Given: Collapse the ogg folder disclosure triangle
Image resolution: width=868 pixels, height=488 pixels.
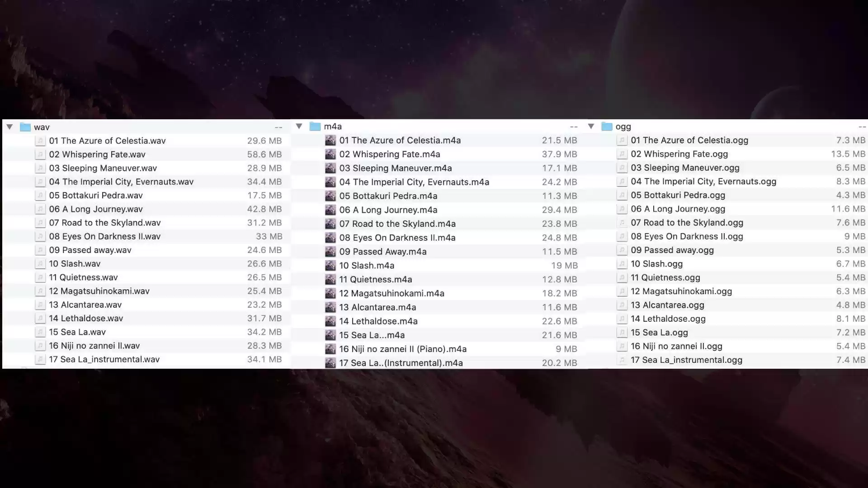Looking at the screenshot, I should click(591, 127).
